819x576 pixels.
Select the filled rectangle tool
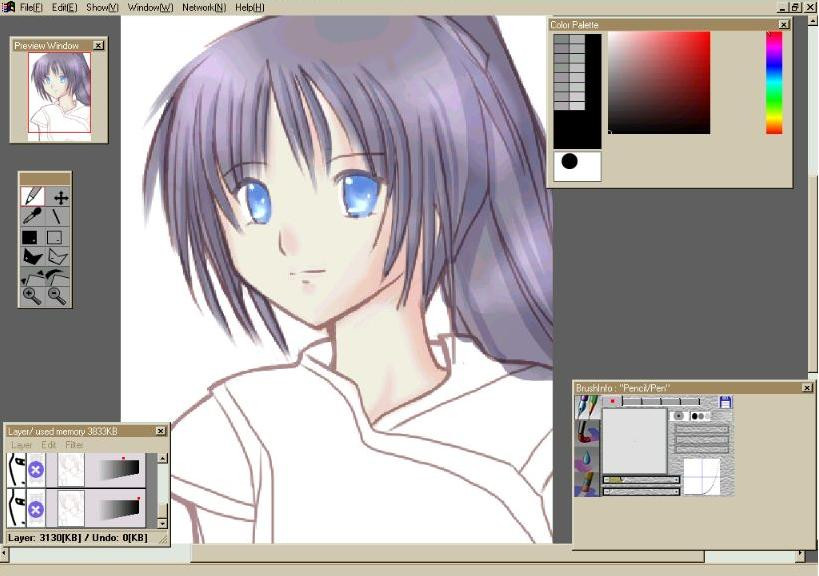(x=30, y=238)
